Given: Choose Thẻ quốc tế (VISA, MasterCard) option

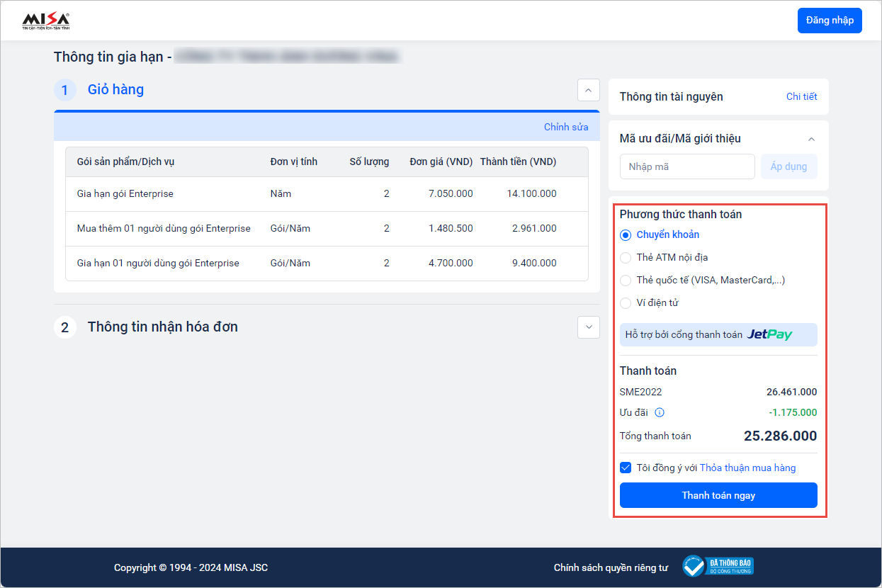Looking at the screenshot, I should point(626,281).
